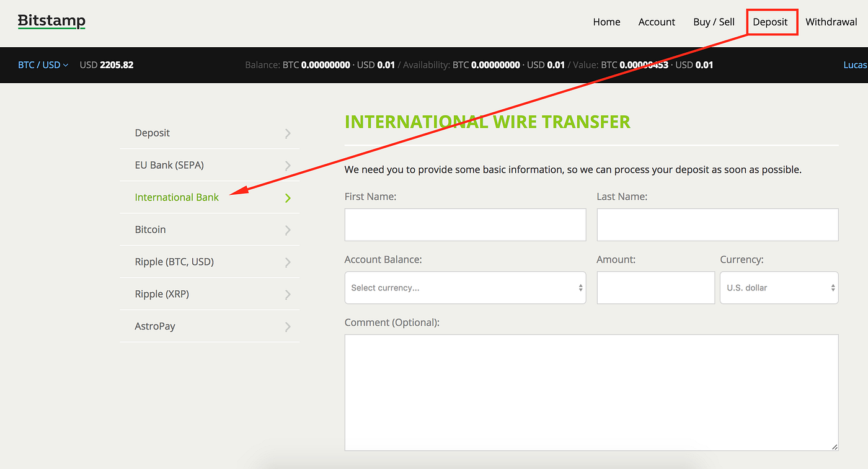Click chevron beside Bitcoin
This screenshot has width=868, height=469.
288,230
